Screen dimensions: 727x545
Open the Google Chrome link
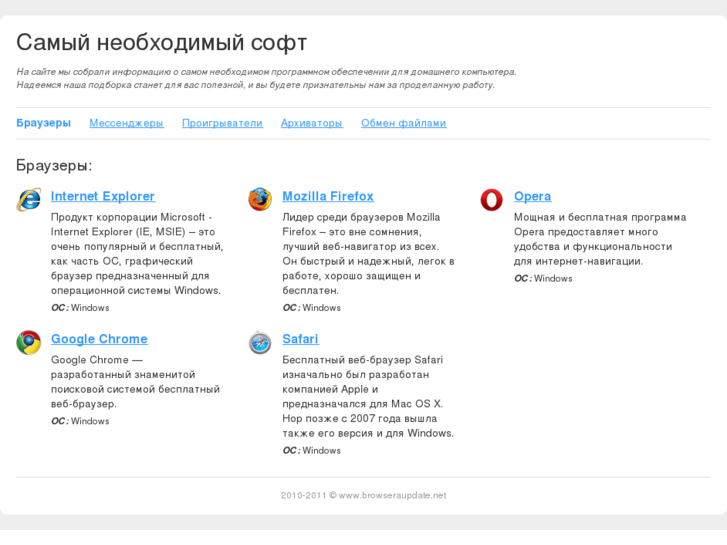99,339
